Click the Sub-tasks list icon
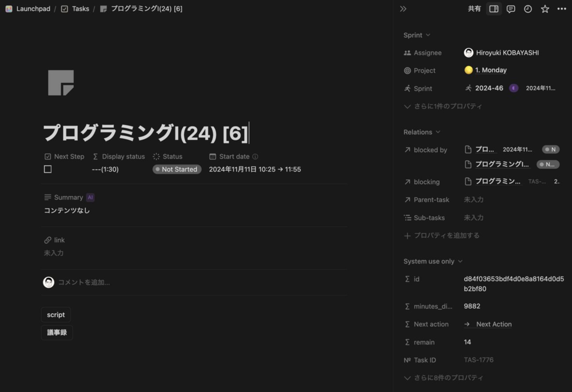572x392 pixels. pyautogui.click(x=407, y=218)
